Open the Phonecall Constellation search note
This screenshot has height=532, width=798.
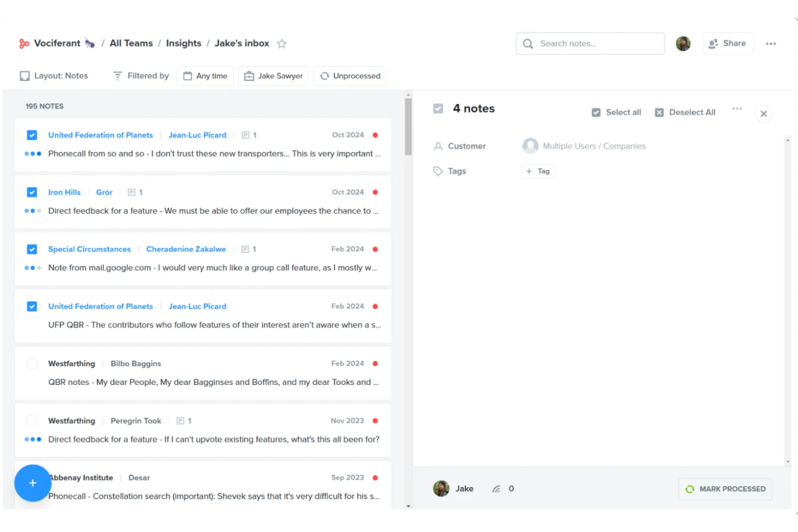(214, 496)
